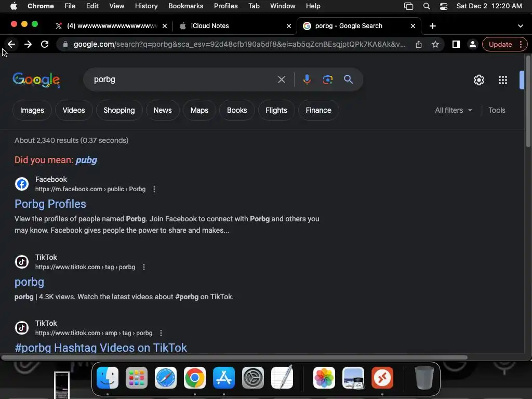Viewport: 532px width, 399px height.
Task: Open more options for TikTok tag porbg result
Action: (144, 267)
